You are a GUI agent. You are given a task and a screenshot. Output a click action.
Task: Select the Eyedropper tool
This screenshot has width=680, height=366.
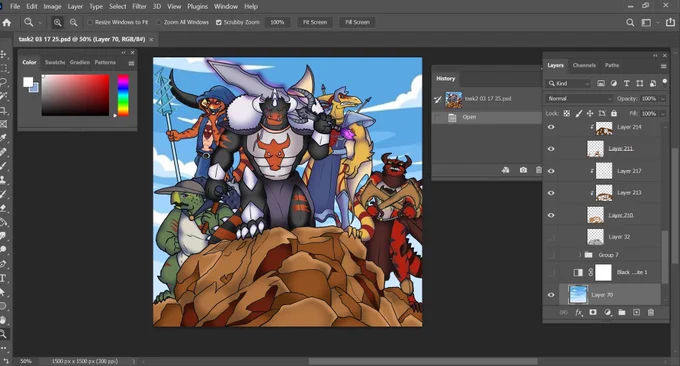[x=3, y=138]
